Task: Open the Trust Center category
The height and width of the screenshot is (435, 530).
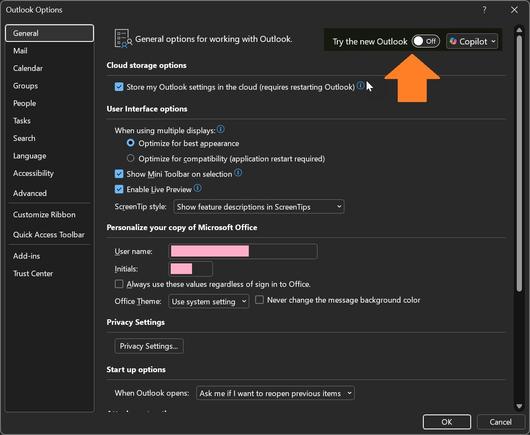Action: pos(49,273)
